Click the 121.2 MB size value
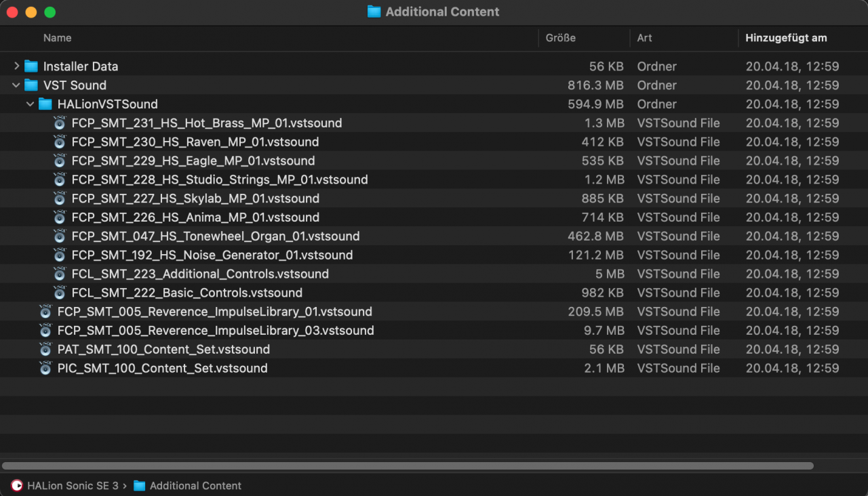This screenshot has height=496, width=868. [x=597, y=255]
